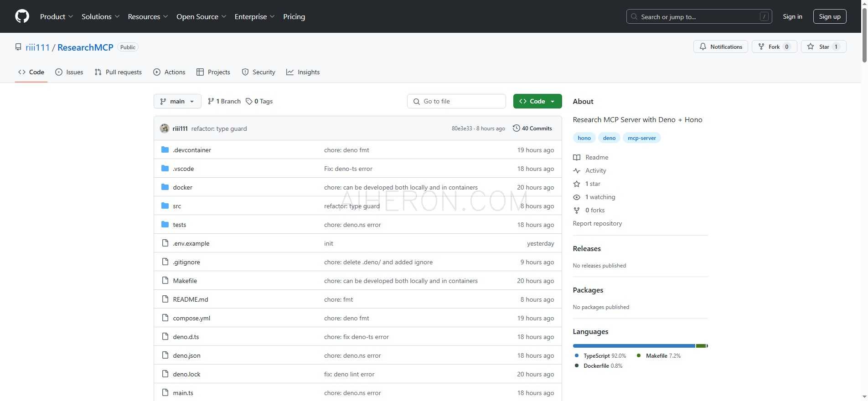
Task: Click the Pricing link in header
Action: 294,16
